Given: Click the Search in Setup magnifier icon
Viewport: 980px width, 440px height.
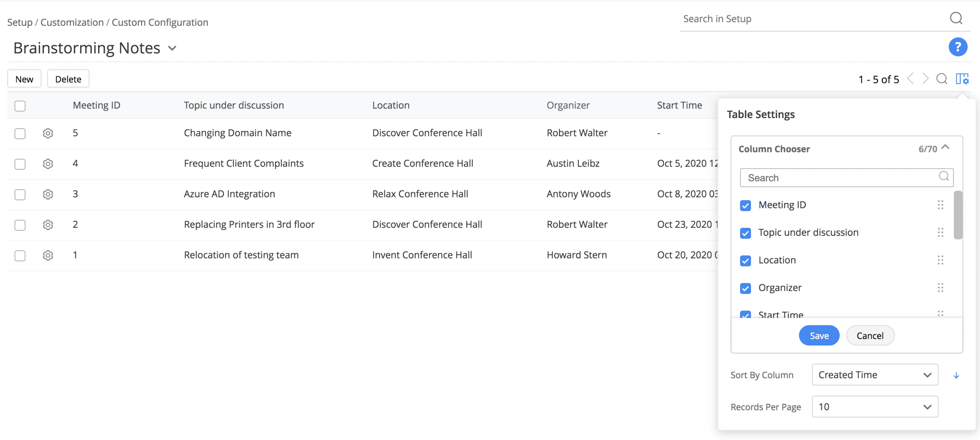Looking at the screenshot, I should click(956, 18).
